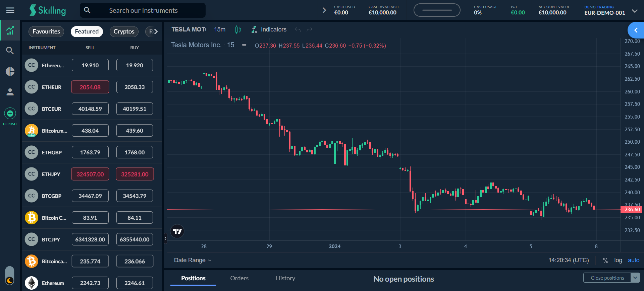644x291 pixels.
Task: Click the BTCGBP CC icon
Action: [32, 196]
